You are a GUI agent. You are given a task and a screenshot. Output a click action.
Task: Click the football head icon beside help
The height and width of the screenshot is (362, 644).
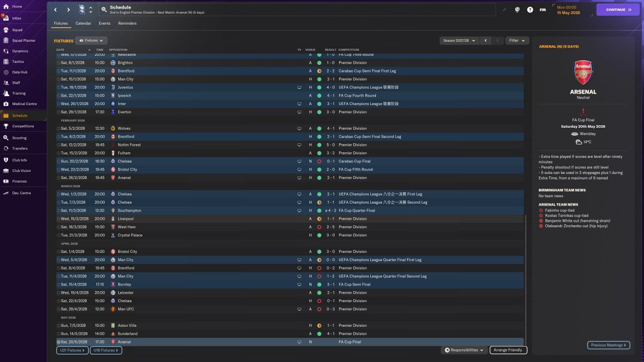pyautogui.click(x=517, y=10)
